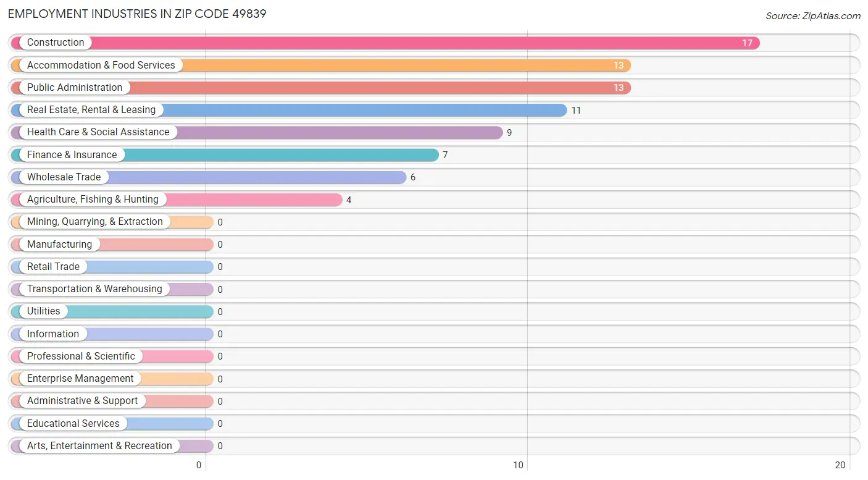The height and width of the screenshot is (480, 868).
Task: Select the Information label
Action: click(53, 334)
